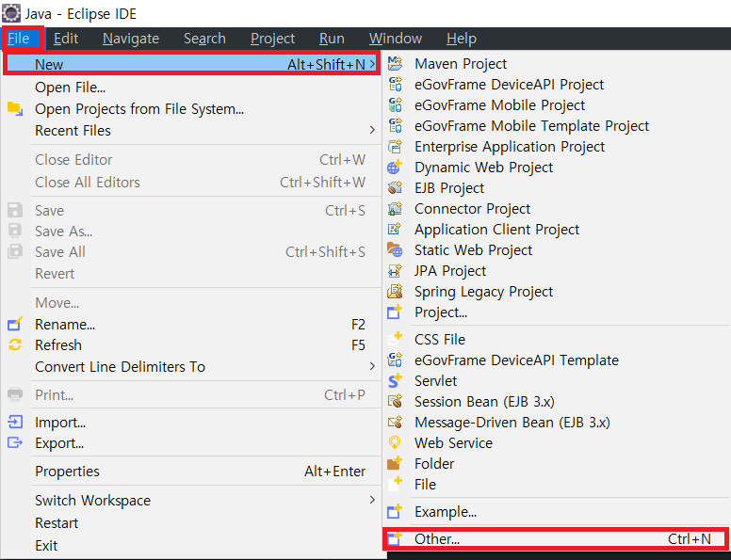Screen dimensions: 731x560
Task: Click the Rename pencil icon
Action: click(15, 324)
